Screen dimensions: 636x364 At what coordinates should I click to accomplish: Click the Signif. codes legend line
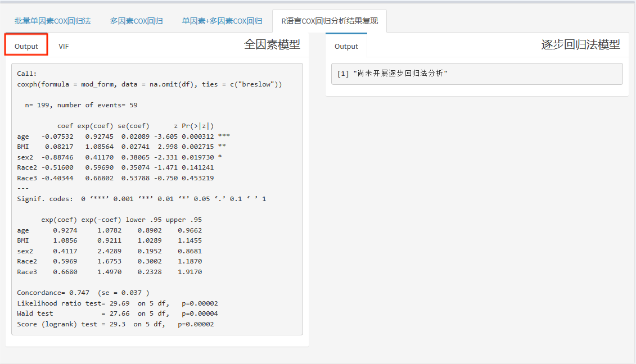(141, 199)
